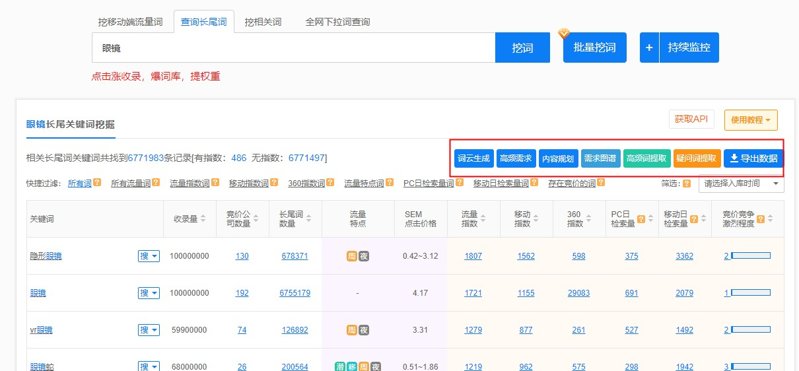Open the 搜 dropdown in 隐形眼镜 row

coord(148,256)
